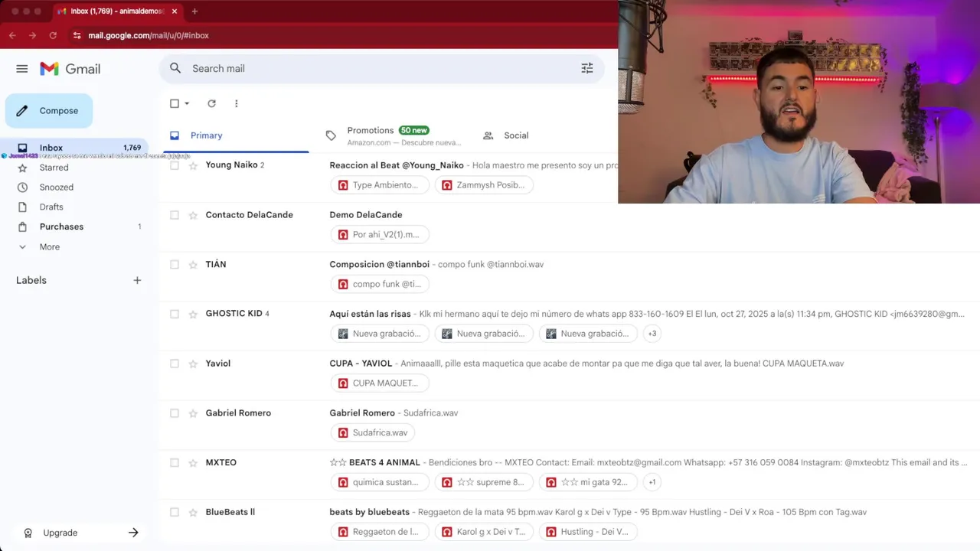
Task: Click the Compose button
Action: (49, 111)
